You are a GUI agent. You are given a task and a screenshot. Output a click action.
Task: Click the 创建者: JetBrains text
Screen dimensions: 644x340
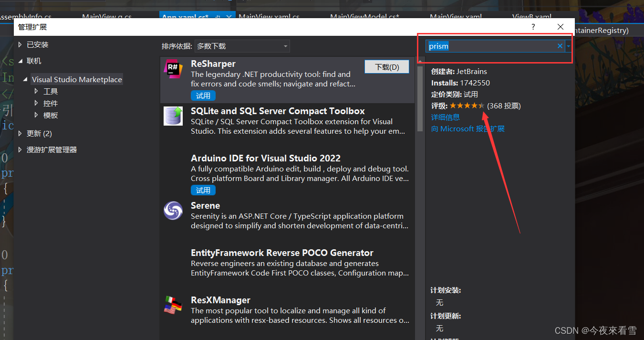click(459, 71)
